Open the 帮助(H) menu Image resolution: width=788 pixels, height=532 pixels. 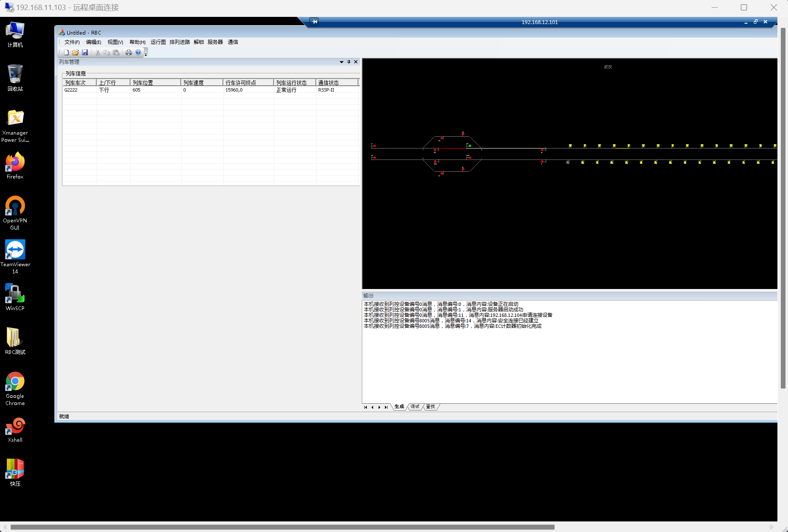tap(138, 42)
